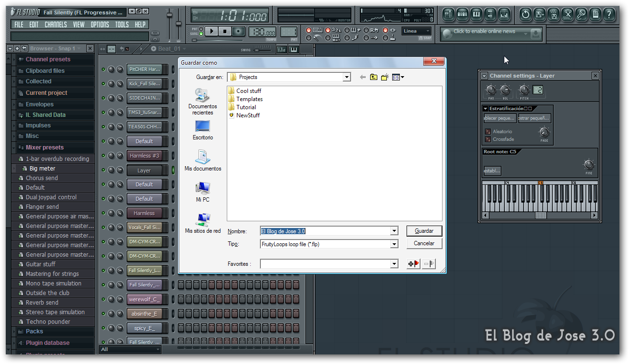Viewport: 629px width, 364px height.
Task: Open Documentos recientes in places bar
Action: click(x=203, y=102)
